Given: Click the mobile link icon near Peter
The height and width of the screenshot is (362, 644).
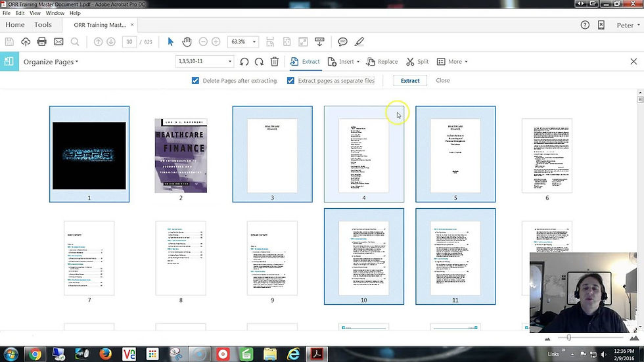Looking at the screenshot, I should click(x=601, y=25).
